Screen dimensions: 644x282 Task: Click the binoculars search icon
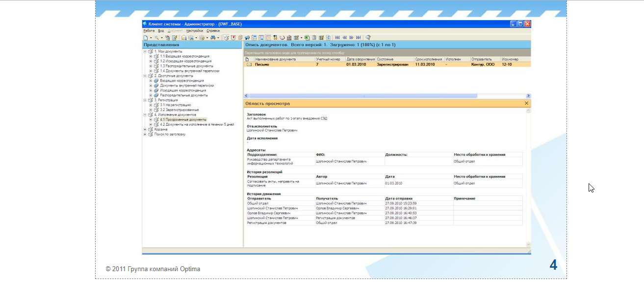(x=213, y=37)
